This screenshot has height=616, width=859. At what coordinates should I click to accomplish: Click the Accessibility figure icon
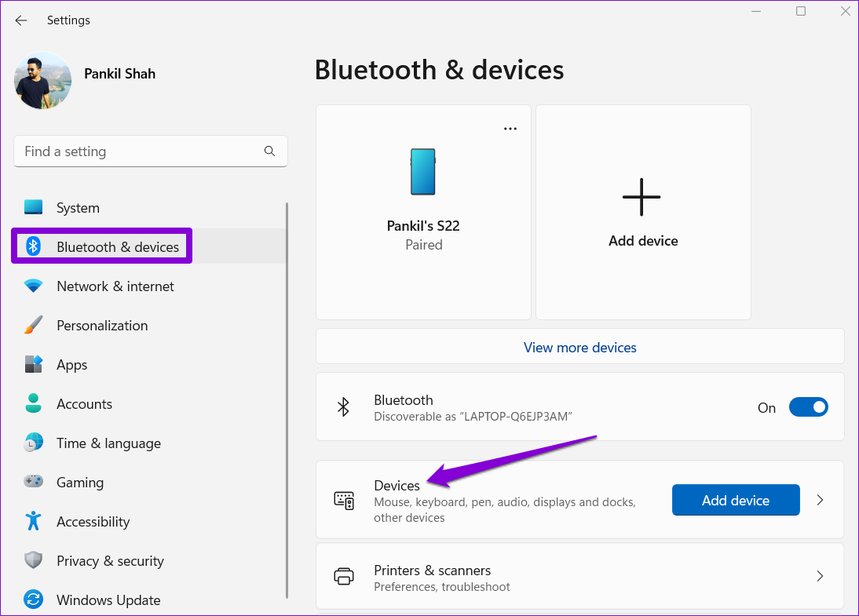pyautogui.click(x=33, y=522)
